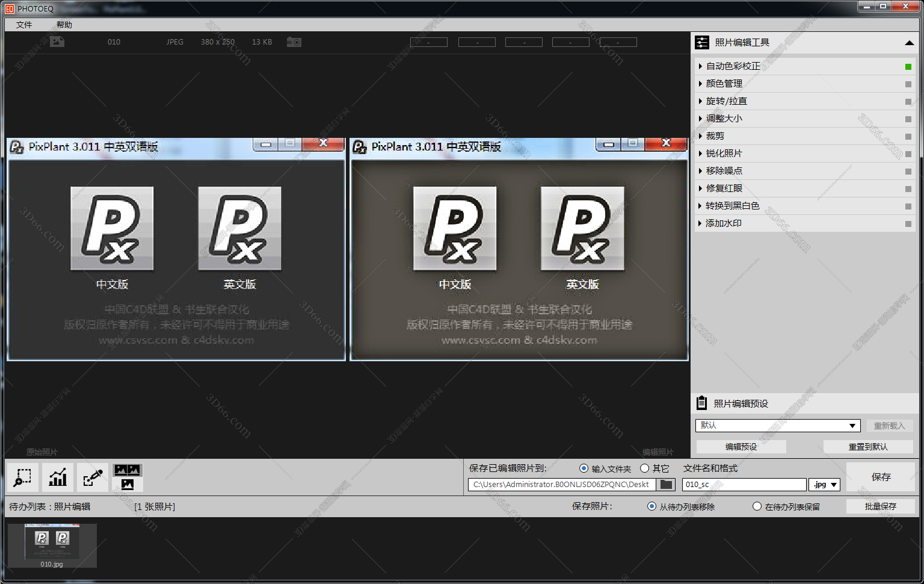Expand the 添加水印 tool section
The image size is (924, 584).
[724, 223]
